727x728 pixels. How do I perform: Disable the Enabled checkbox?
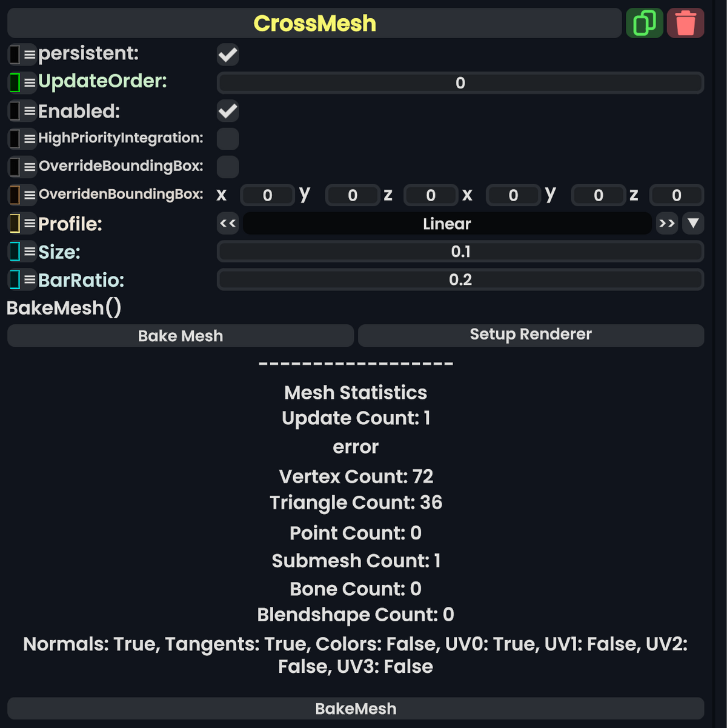pyautogui.click(x=227, y=111)
